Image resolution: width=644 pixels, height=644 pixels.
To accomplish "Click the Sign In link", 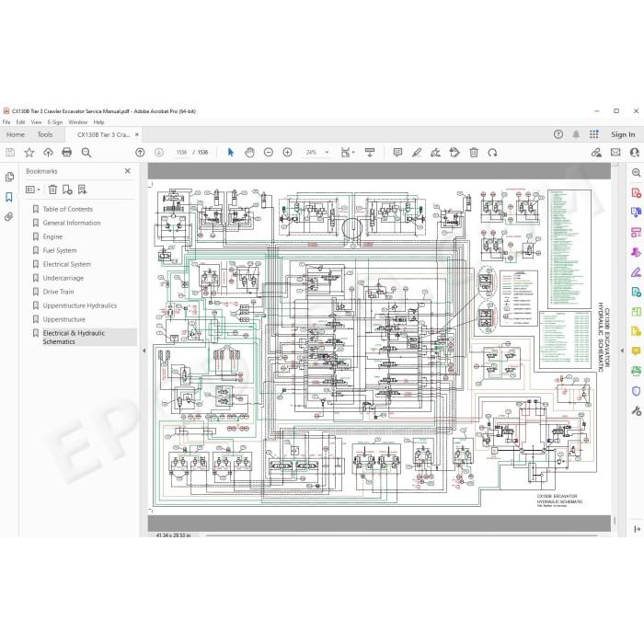I will click(x=623, y=134).
